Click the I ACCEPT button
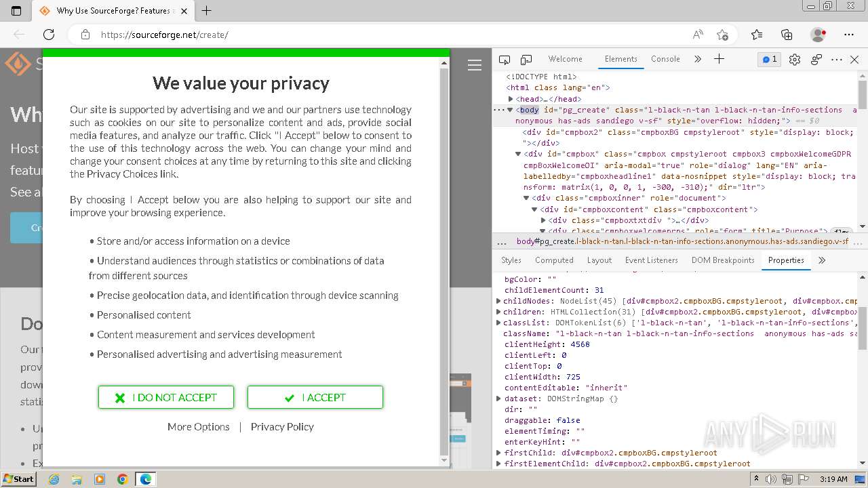The image size is (868, 488). coord(315,397)
